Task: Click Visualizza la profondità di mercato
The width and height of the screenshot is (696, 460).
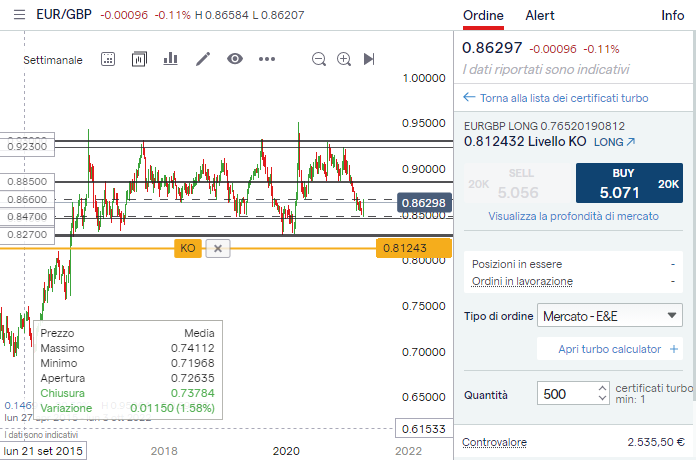Action: pyautogui.click(x=573, y=216)
